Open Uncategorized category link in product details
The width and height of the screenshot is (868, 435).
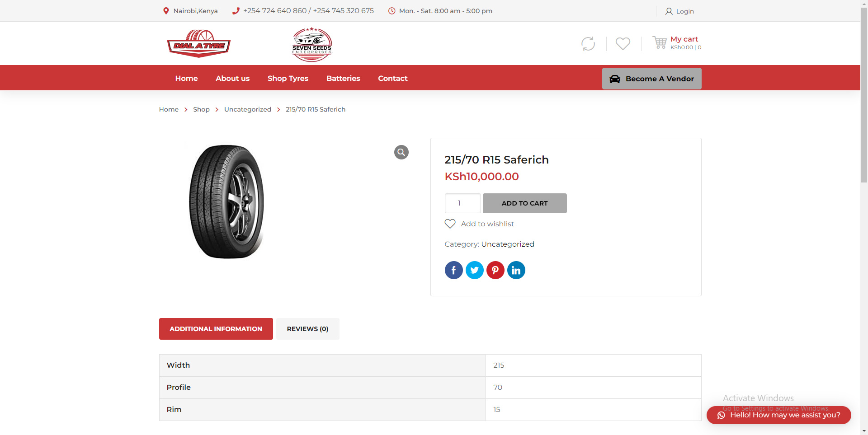point(508,244)
